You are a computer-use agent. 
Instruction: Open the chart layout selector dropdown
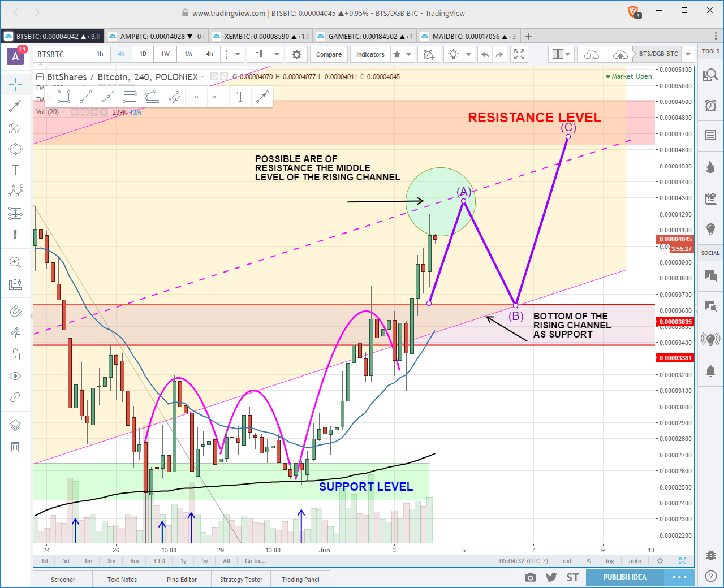[562, 54]
